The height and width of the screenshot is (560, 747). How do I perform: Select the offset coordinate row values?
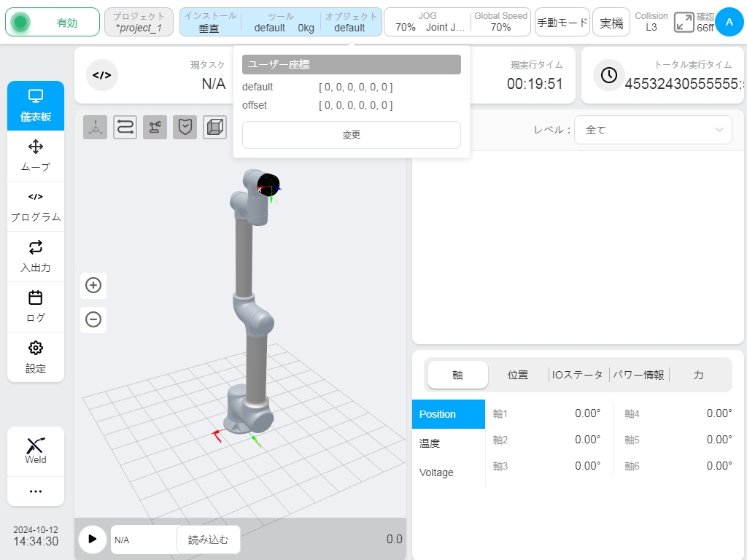[355, 105]
